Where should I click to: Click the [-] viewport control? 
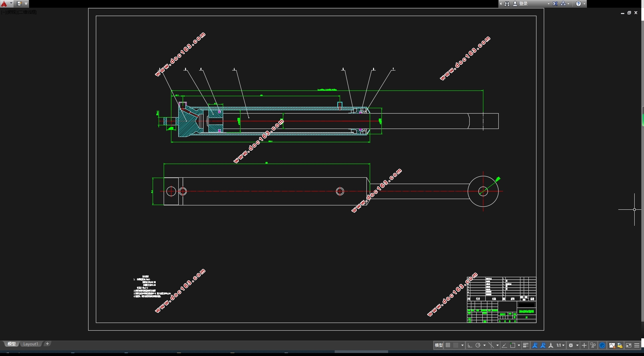(3, 12)
